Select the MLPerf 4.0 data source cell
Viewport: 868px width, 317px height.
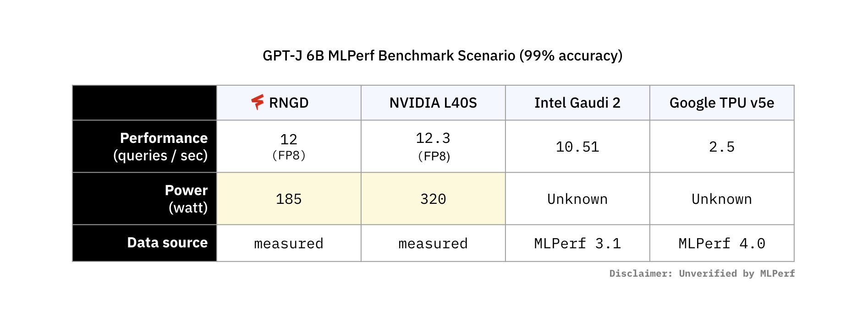[x=721, y=243]
